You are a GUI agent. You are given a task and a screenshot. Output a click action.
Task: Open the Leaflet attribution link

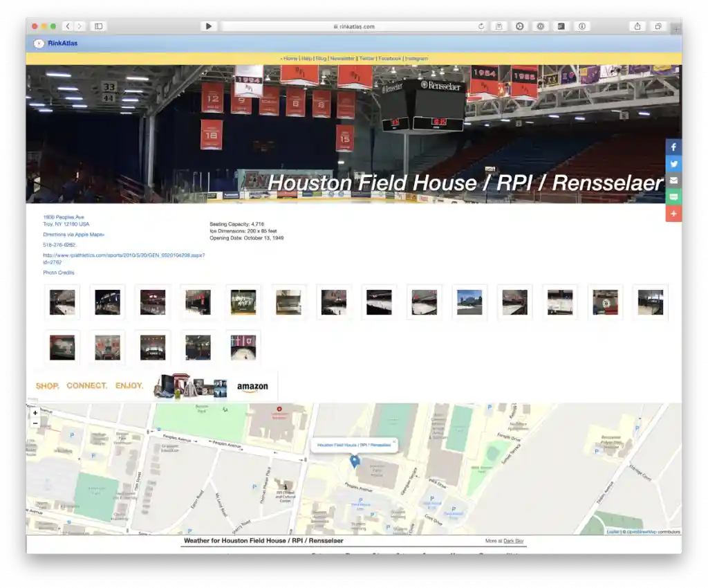[613, 532]
